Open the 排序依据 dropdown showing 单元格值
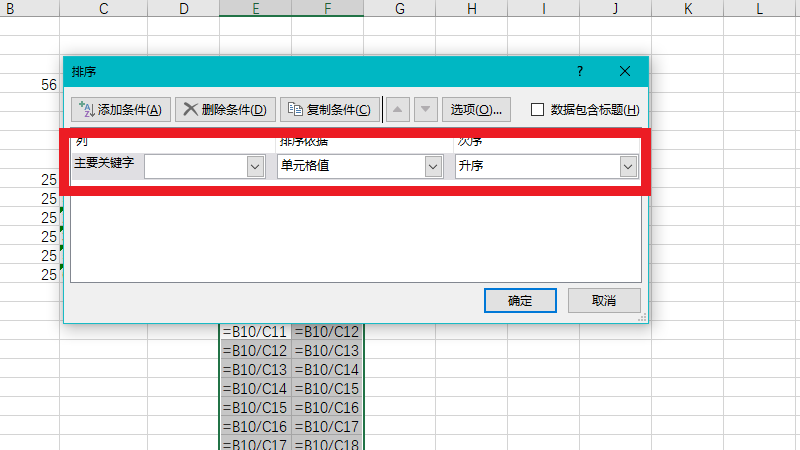The width and height of the screenshot is (800, 450). pos(433,167)
